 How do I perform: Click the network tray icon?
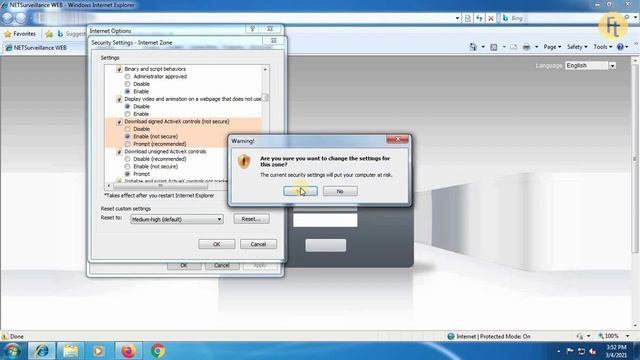pyautogui.click(x=582, y=351)
